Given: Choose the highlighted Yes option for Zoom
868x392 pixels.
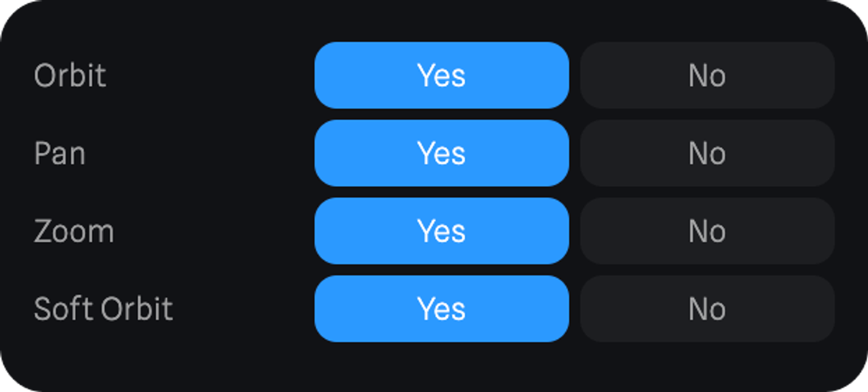Looking at the screenshot, I should tap(441, 231).
